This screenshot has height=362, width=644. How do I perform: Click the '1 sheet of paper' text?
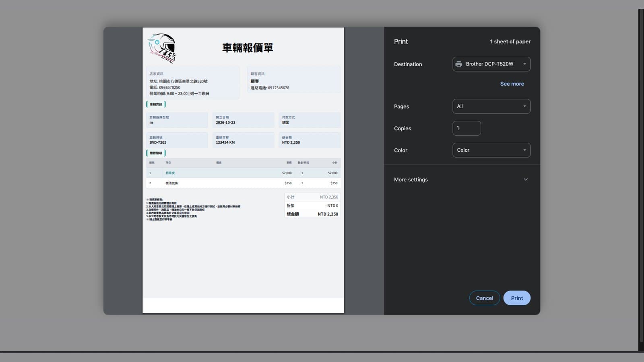click(x=510, y=41)
